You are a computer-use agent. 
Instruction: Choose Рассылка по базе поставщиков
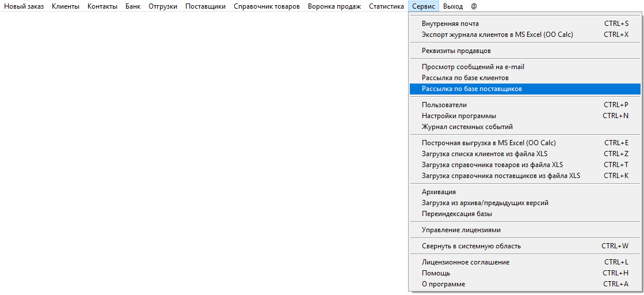471,89
